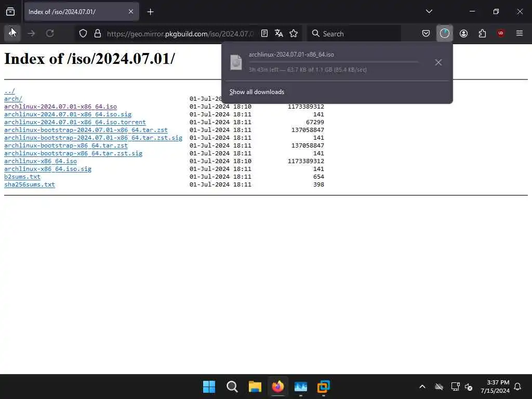Open Firefox View button in the tab bar
This screenshot has height=399, width=532.
(10, 12)
